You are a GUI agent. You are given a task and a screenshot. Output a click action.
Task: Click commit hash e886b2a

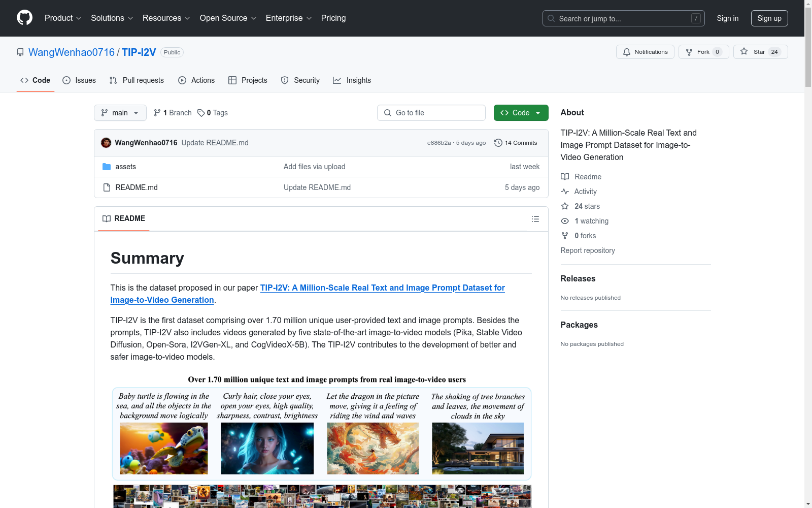(439, 143)
